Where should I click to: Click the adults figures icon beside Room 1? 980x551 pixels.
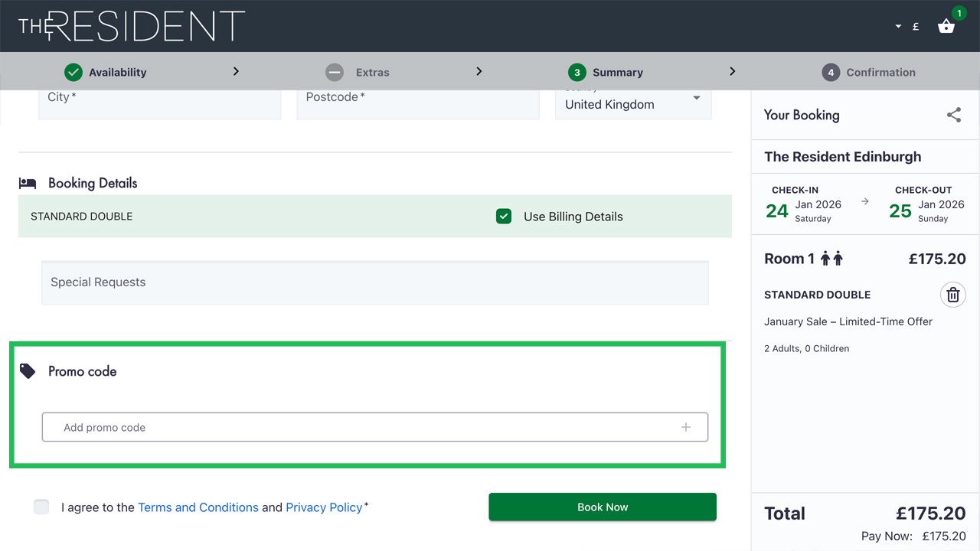[831, 258]
